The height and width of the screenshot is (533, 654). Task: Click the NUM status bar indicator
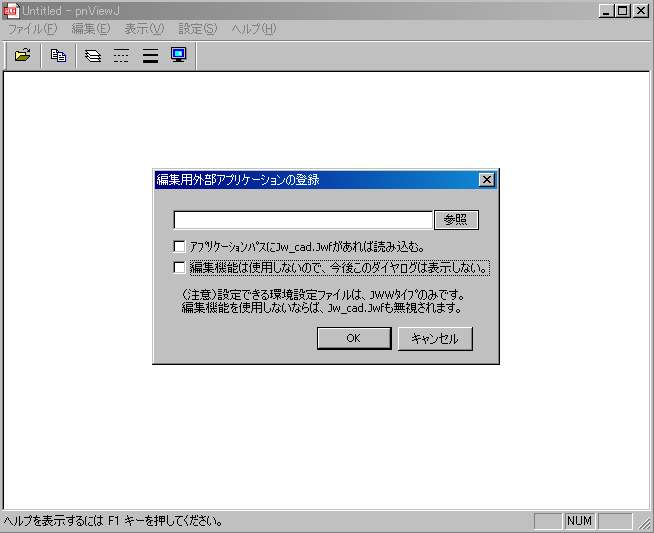tap(579, 521)
